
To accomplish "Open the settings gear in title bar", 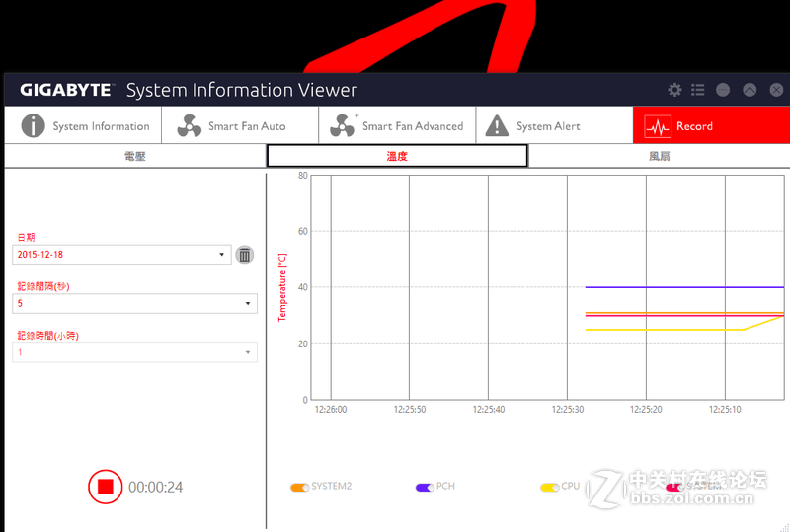I will point(674,90).
